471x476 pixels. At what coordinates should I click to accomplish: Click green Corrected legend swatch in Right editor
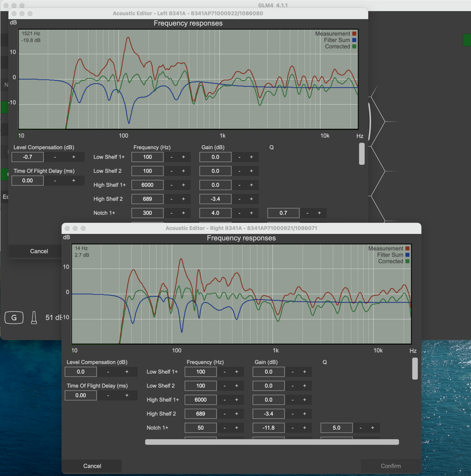point(407,261)
